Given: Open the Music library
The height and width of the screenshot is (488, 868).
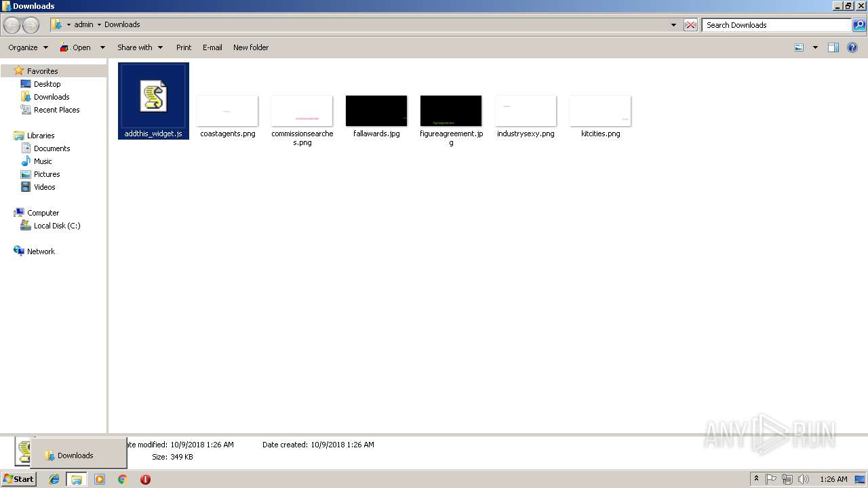Looking at the screenshot, I should pyautogui.click(x=43, y=161).
